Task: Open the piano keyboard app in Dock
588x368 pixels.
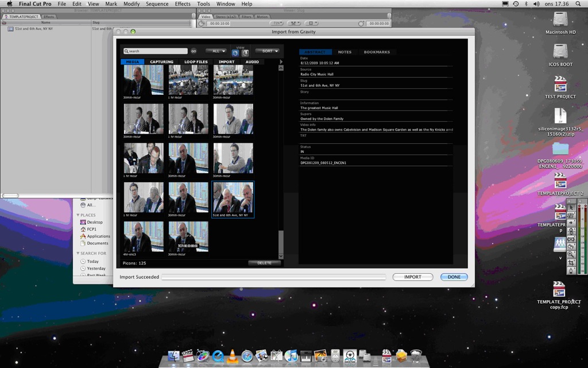Action: tap(305, 355)
